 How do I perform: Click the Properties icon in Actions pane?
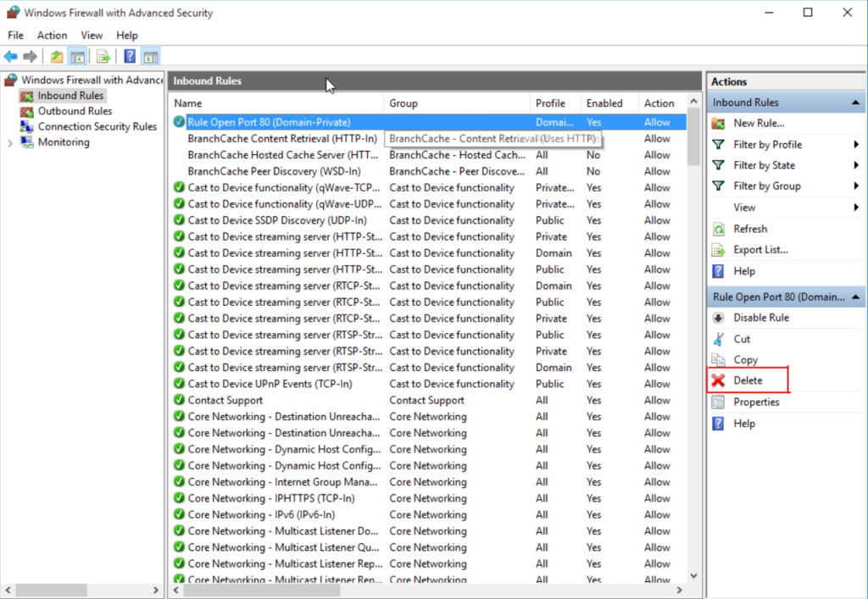coord(718,402)
